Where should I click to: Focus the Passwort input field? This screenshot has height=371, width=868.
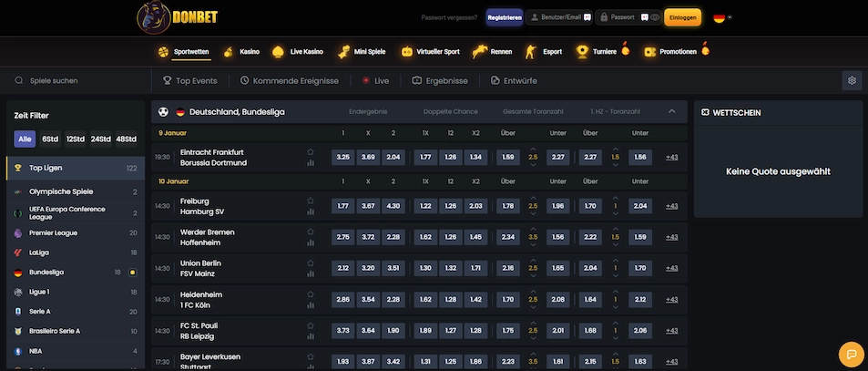[628, 17]
